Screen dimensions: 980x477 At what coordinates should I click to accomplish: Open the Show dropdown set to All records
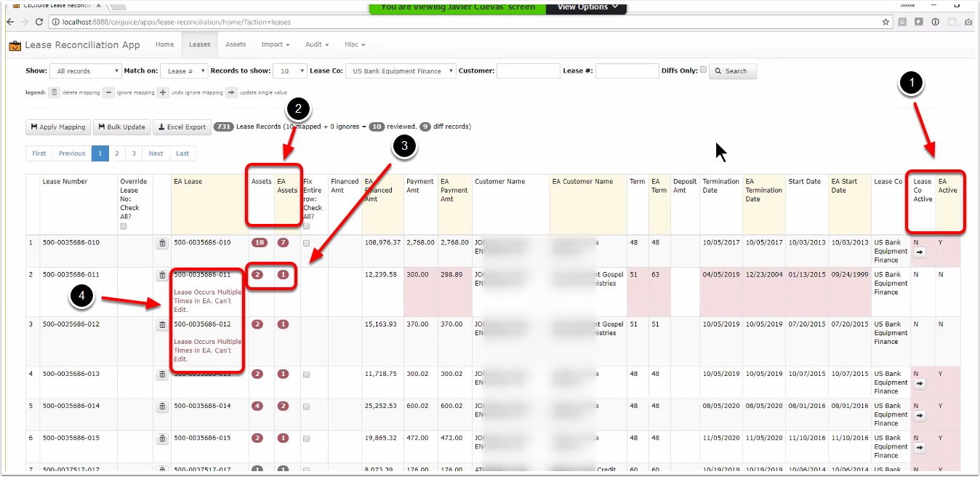point(85,71)
